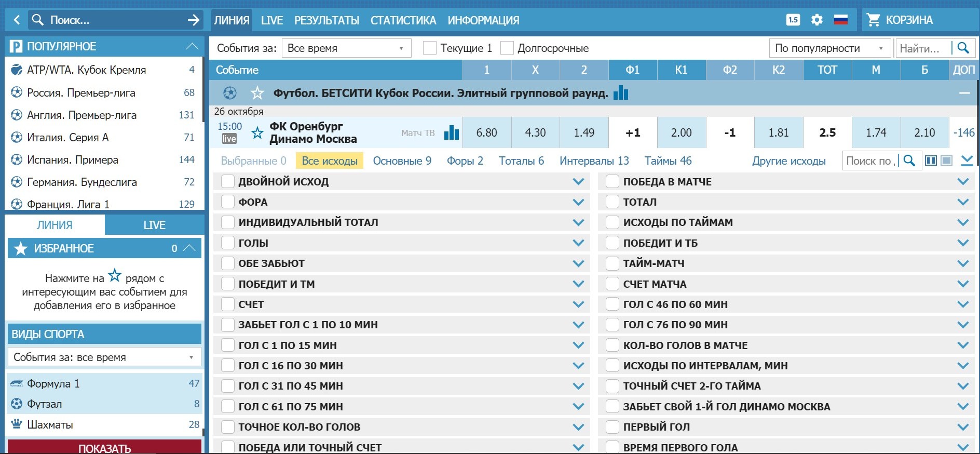Open the ИНФОРМАЦИЯ top menu
Image resolution: width=980 pixels, height=454 pixels.
[x=483, y=20]
